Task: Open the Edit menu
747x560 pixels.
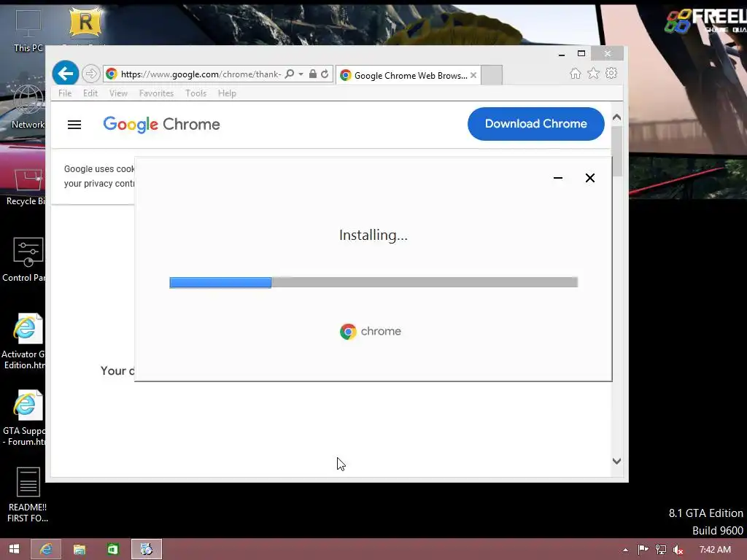Action: [90, 93]
